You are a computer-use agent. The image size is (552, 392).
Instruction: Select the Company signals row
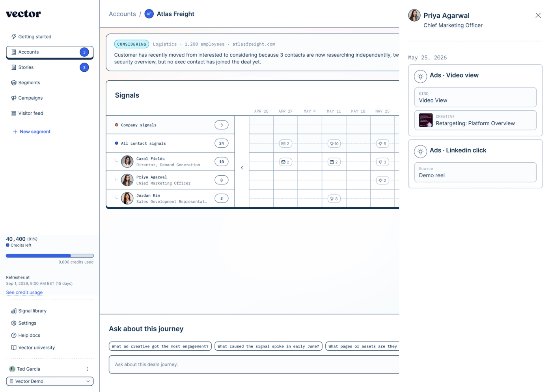(170, 125)
